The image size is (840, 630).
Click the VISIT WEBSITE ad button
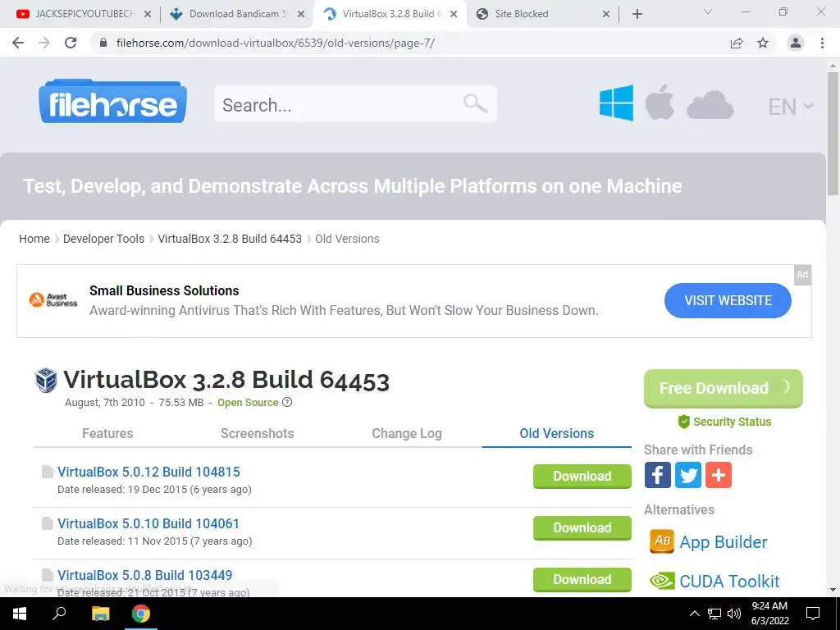point(728,300)
